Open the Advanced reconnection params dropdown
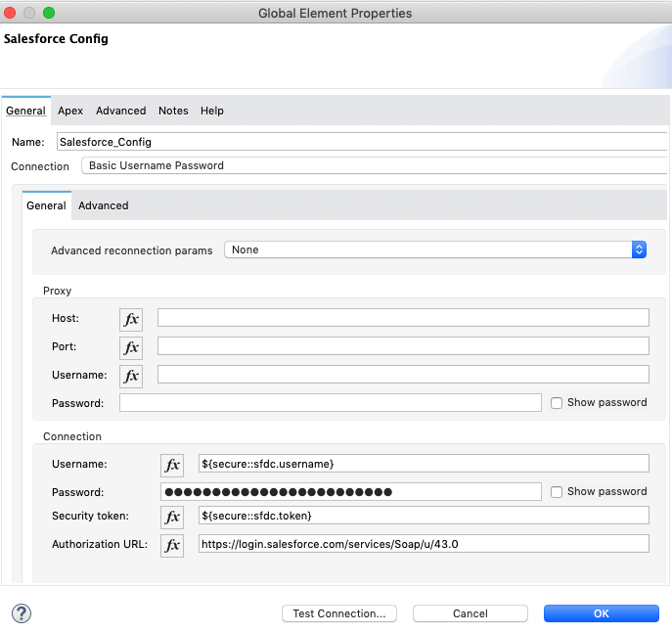 pyautogui.click(x=435, y=249)
